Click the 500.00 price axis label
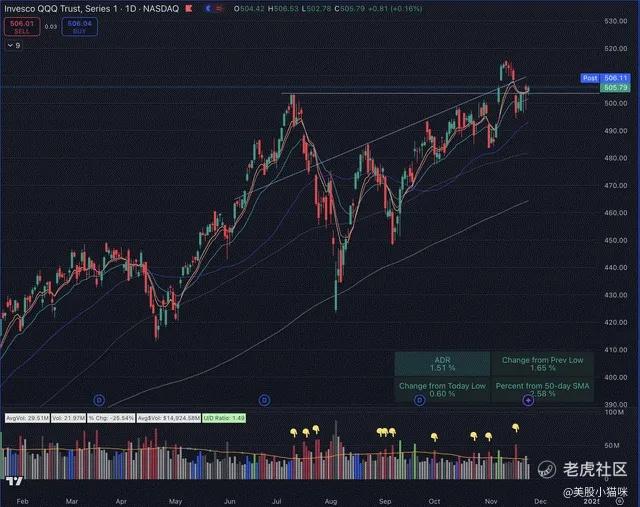The width and height of the screenshot is (640, 507). point(616,103)
